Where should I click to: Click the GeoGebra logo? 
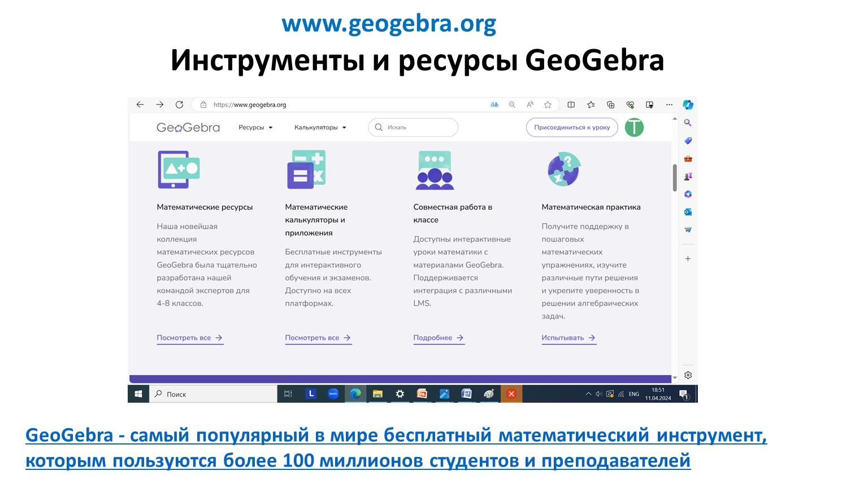point(188,128)
